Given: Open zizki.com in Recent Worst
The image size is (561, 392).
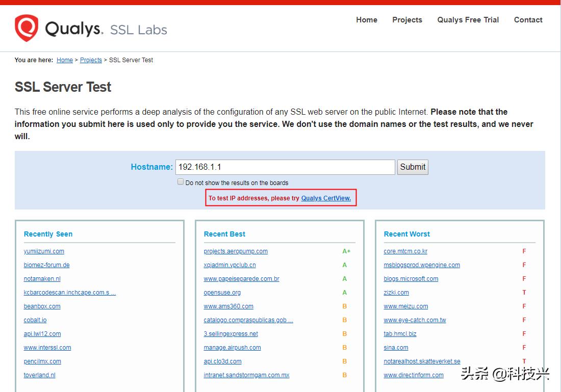Looking at the screenshot, I should (396, 293).
